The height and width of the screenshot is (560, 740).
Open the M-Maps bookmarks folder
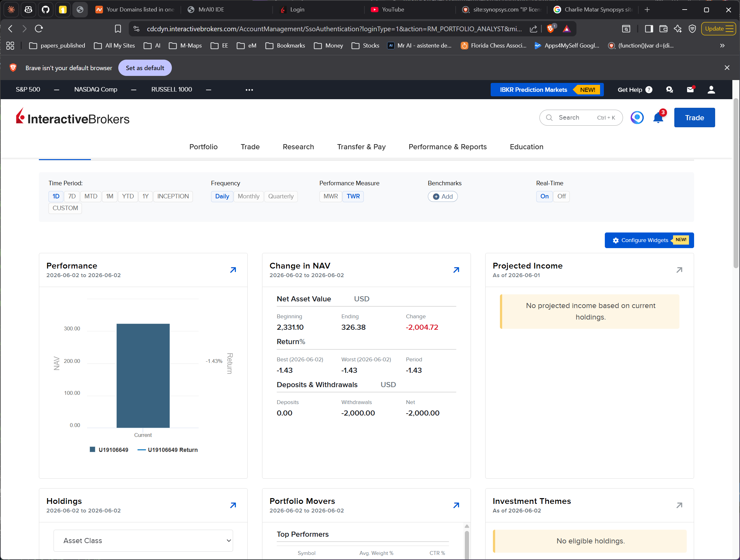pos(185,46)
